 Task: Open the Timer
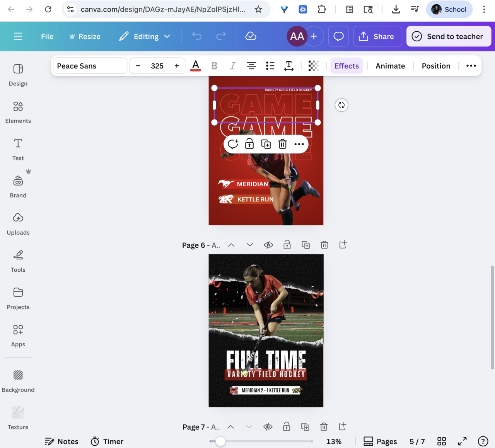pos(107,441)
